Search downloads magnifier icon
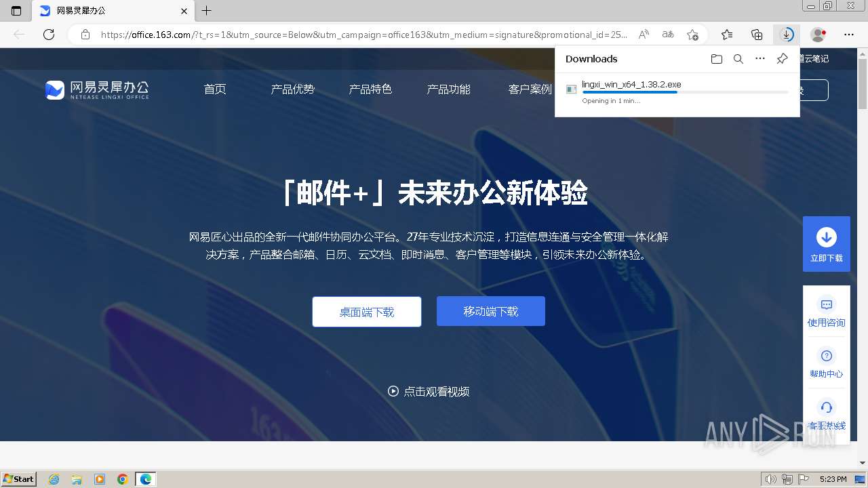Image resolution: width=868 pixels, height=488 pixels. coord(738,59)
